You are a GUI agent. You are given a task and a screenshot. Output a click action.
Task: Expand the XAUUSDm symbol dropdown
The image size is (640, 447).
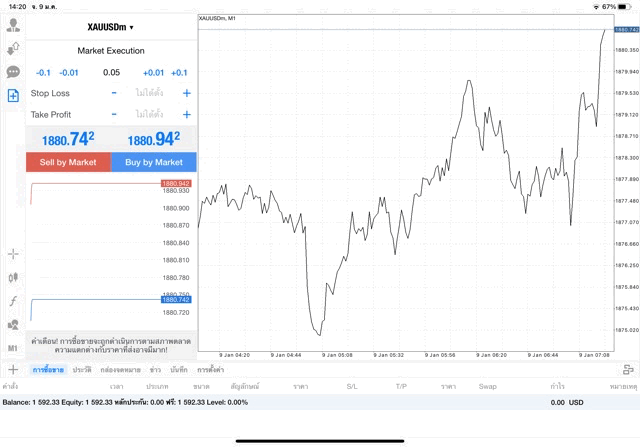[111, 27]
